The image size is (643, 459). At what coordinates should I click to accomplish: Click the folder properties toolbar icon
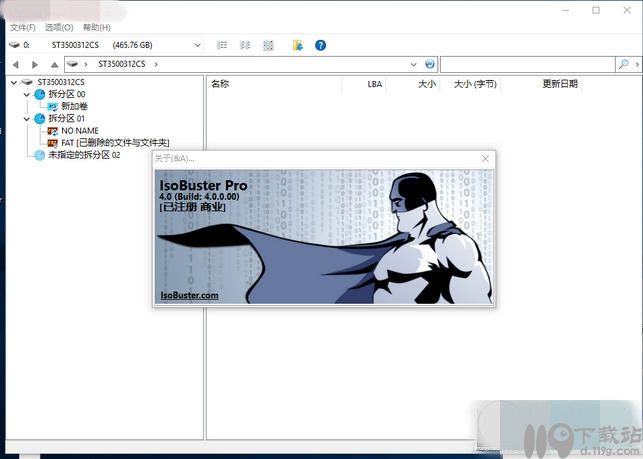pos(298,45)
